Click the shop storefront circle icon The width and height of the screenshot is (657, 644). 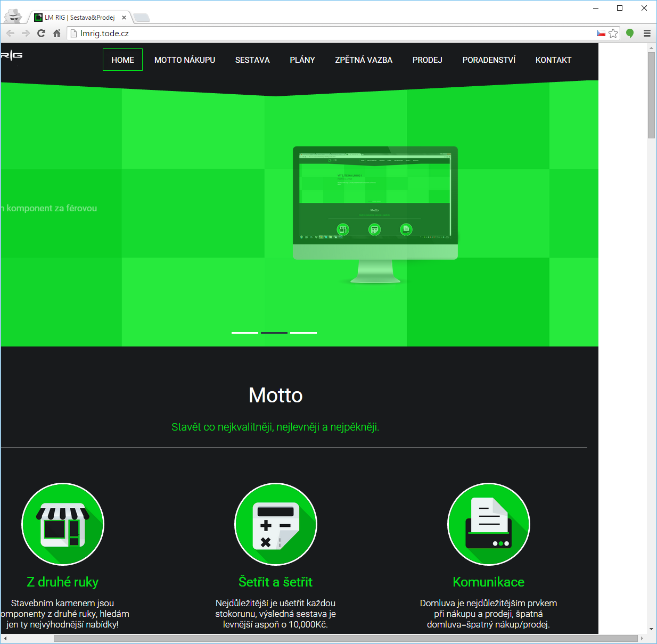(63, 524)
